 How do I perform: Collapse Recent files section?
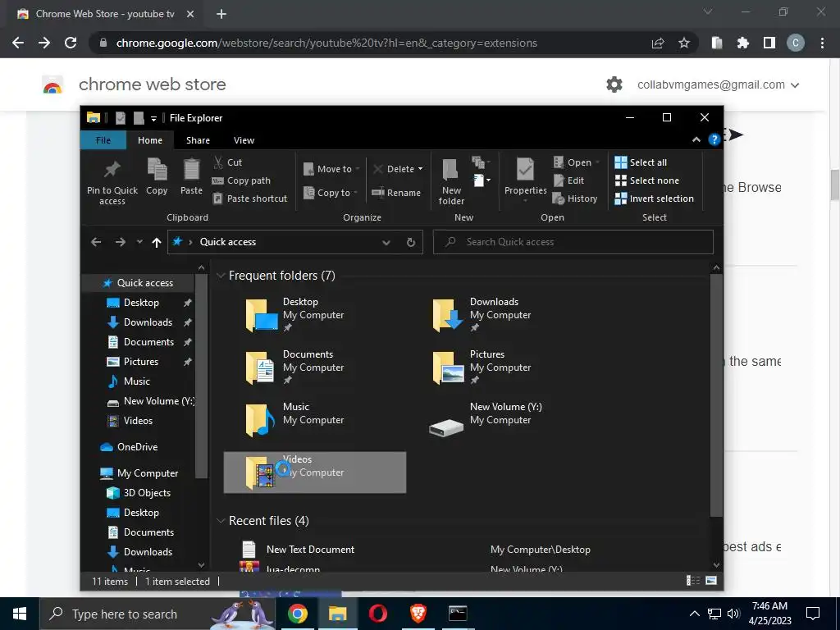220,521
